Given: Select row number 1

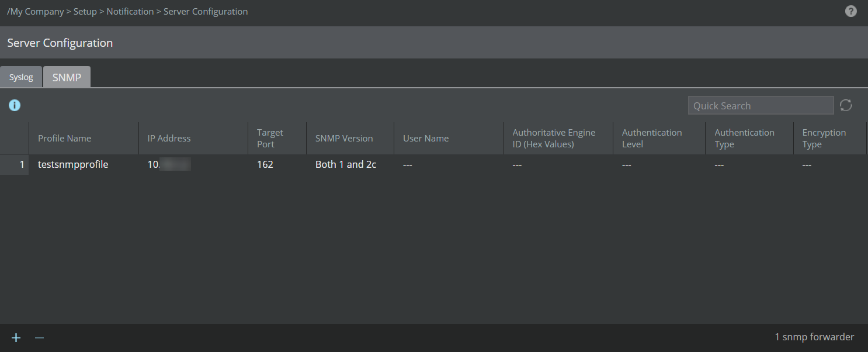Looking at the screenshot, I should pos(14,165).
